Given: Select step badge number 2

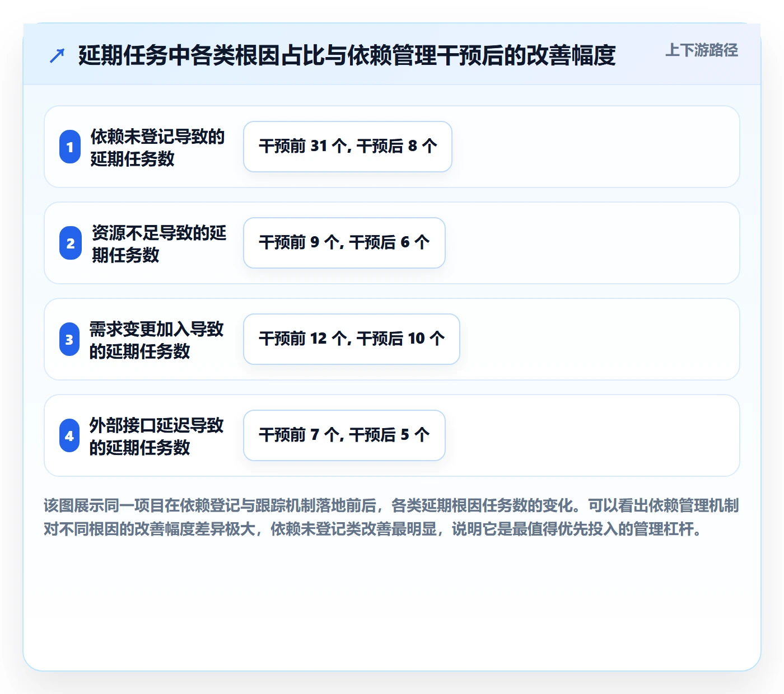Looking at the screenshot, I should pyautogui.click(x=71, y=243).
